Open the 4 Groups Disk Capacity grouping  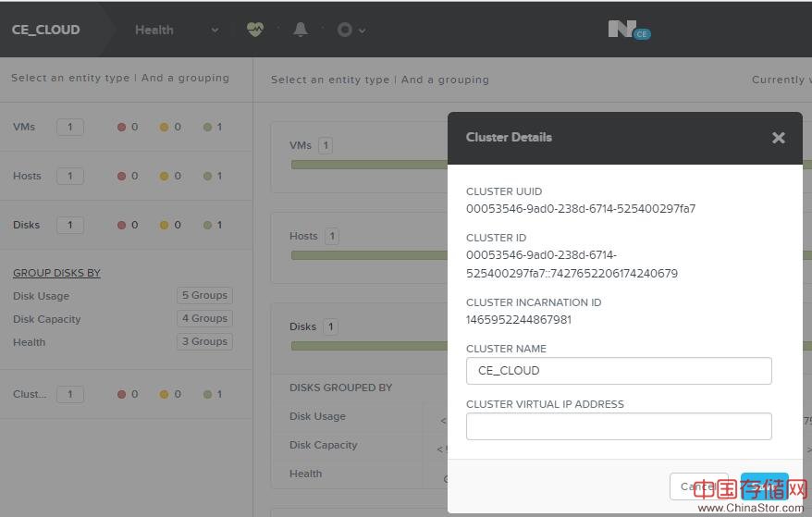coord(204,319)
